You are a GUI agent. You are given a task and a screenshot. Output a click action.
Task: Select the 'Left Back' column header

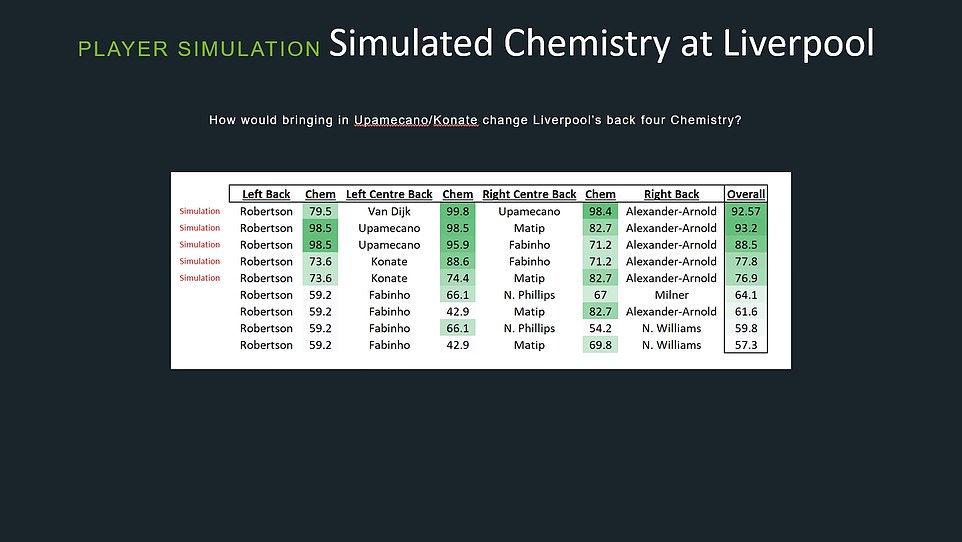click(266, 194)
